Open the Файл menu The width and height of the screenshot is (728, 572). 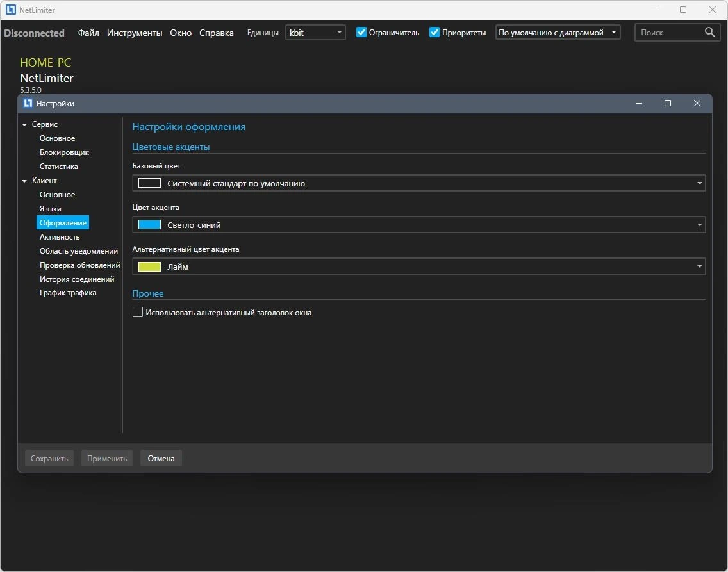[88, 33]
